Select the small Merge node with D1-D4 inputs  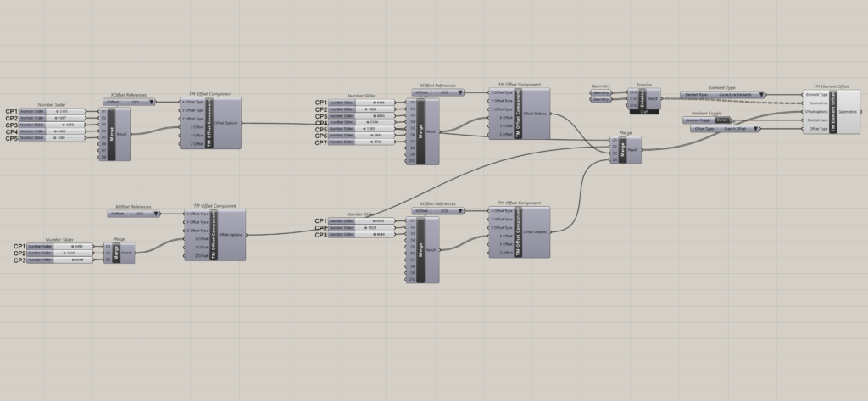(x=623, y=149)
